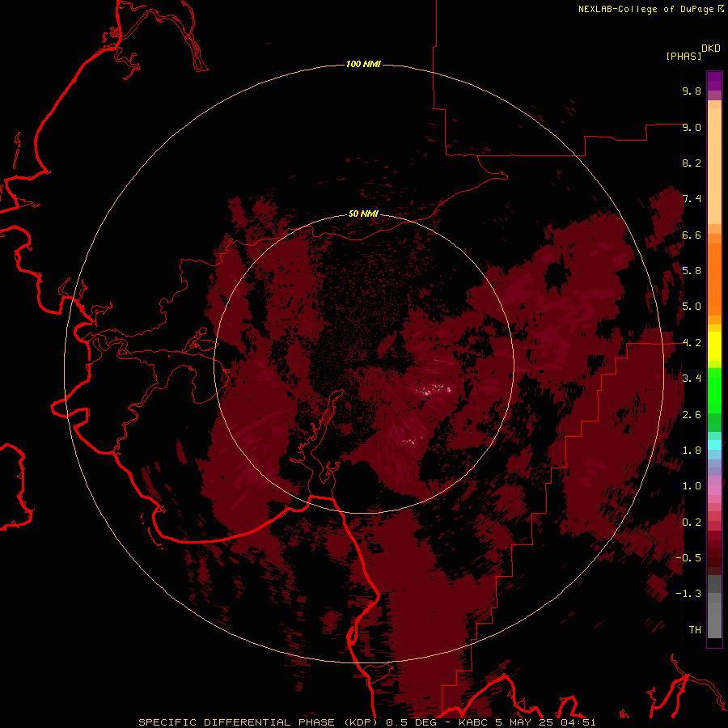Pick the yellow segment of the color bar
The image size is (728, 728).
pos(714,346)
